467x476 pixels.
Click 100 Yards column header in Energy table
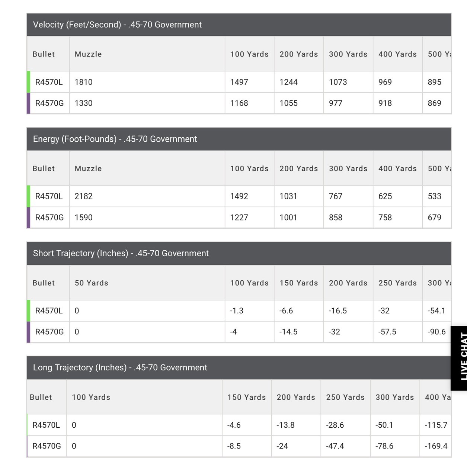coord(249,168)
